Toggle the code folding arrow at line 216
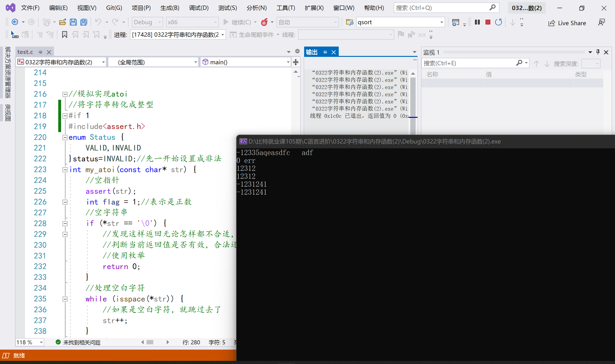The image size is (615, 364). (64, 94)
